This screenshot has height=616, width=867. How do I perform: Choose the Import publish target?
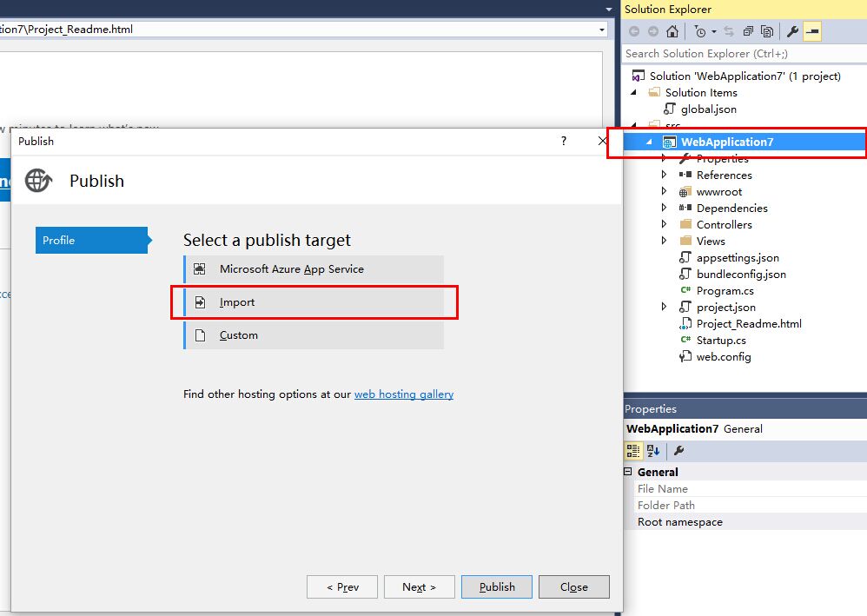click(x=314, y=301)
